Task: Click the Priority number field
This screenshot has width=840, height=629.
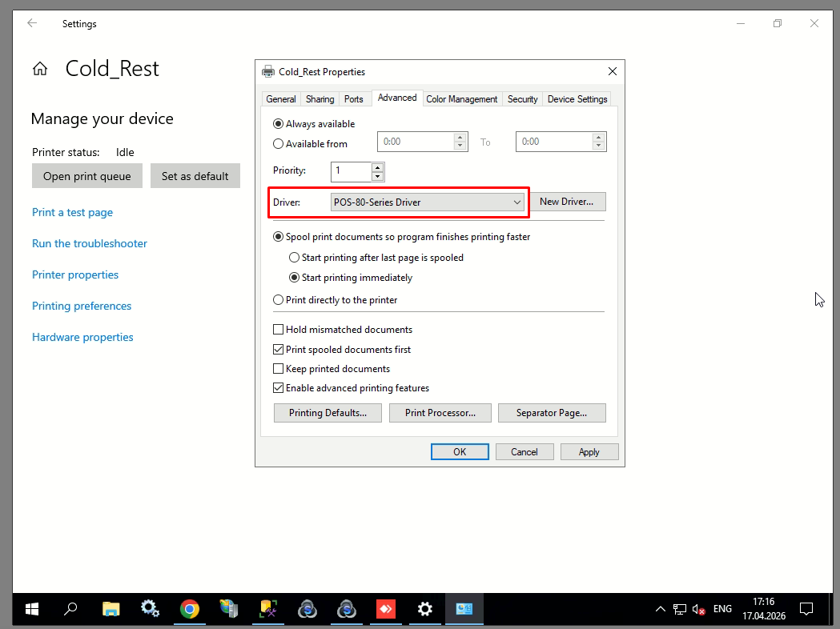Action: coord(351,170)
